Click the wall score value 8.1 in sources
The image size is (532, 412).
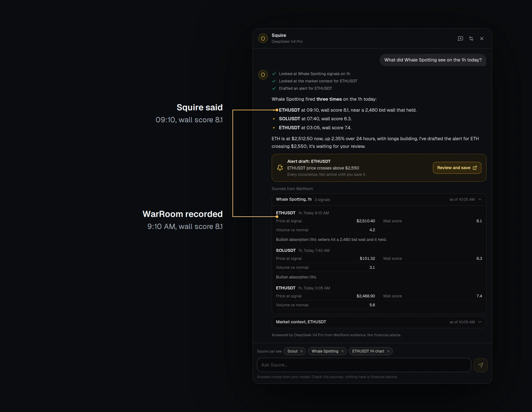tap(479, 221)
